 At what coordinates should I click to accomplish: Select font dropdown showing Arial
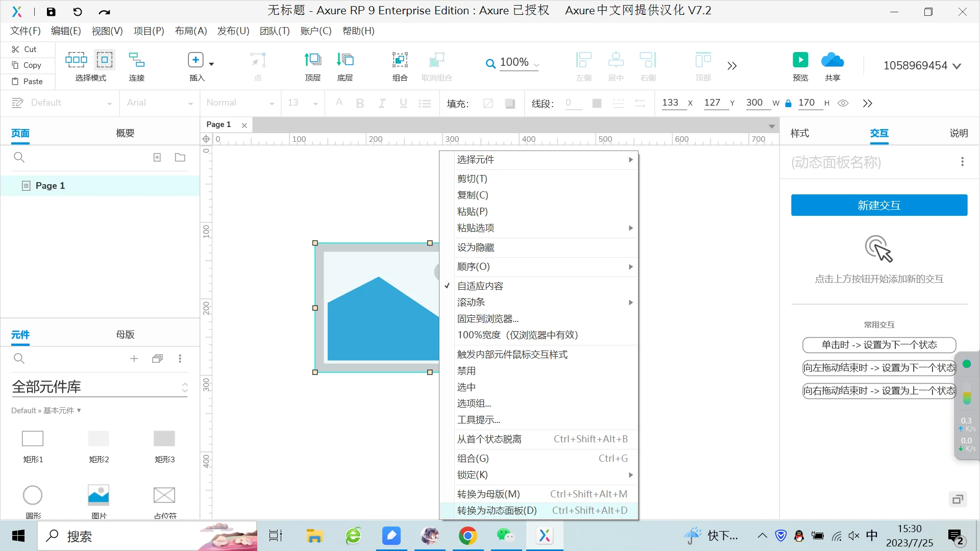(160, 103)
